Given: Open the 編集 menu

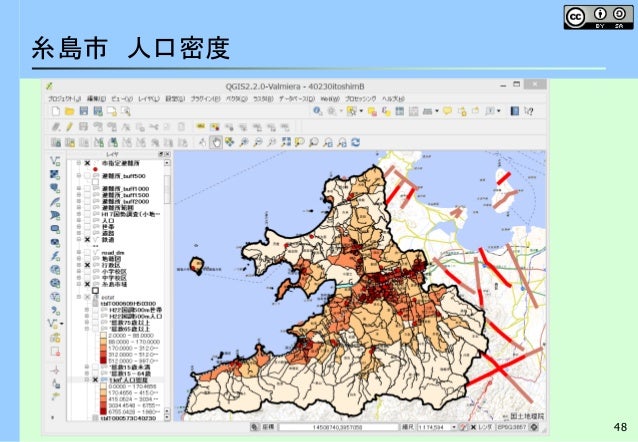Looking at the screenshot, I should pos(96,99).
